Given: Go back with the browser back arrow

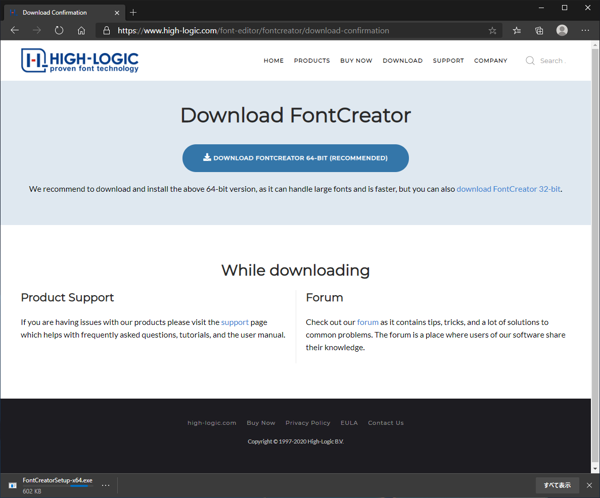Looking at the screenshot, I should pos(15,30).
